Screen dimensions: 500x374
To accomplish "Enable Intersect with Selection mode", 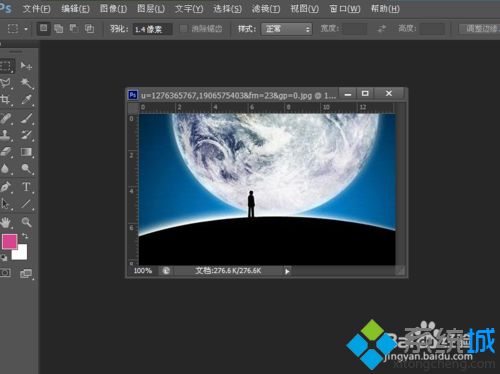I will point(89,29).
